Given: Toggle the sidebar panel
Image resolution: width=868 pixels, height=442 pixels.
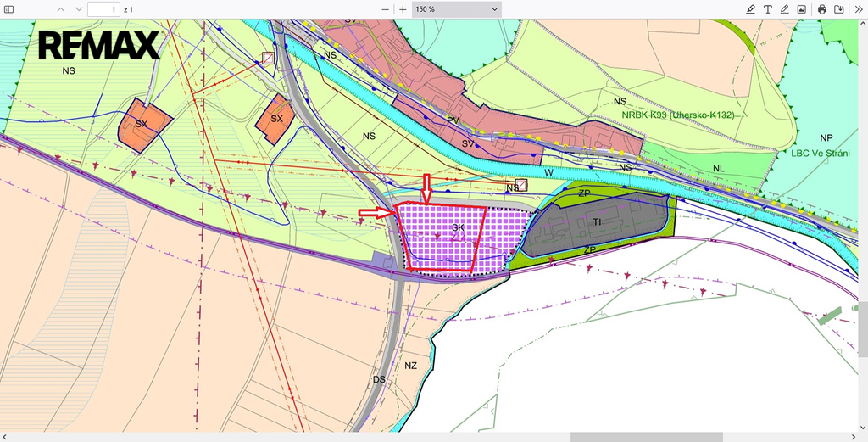Looking at the screenshot, I should (x=9, y=9).
